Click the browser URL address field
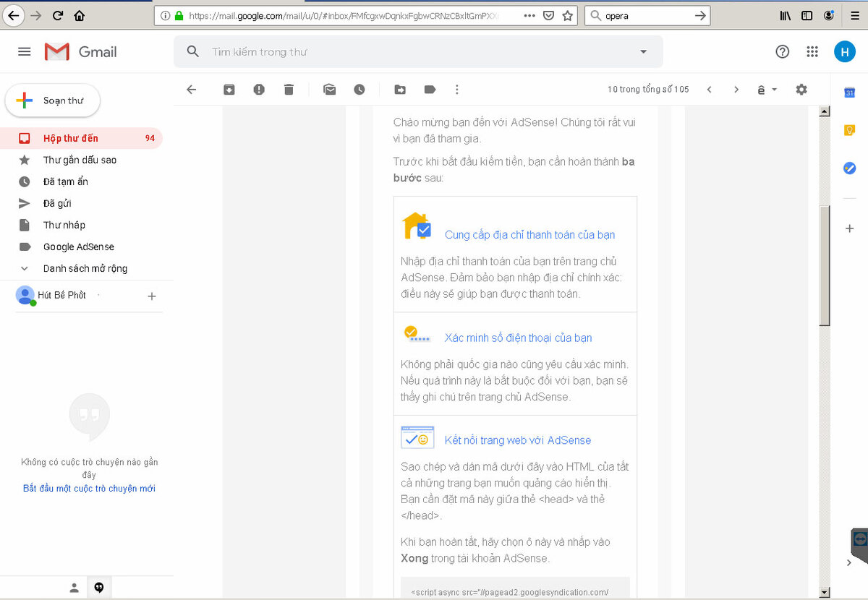 (344, 15)
